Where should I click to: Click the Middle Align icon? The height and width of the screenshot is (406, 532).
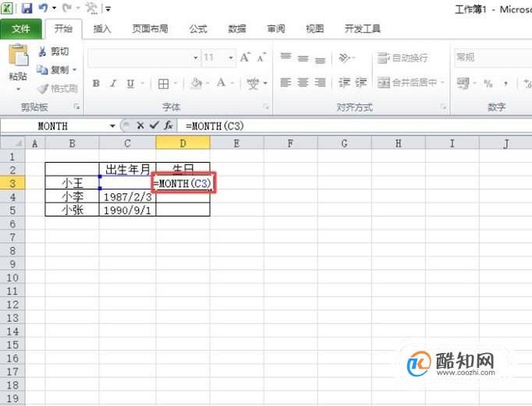click(303, 59)
